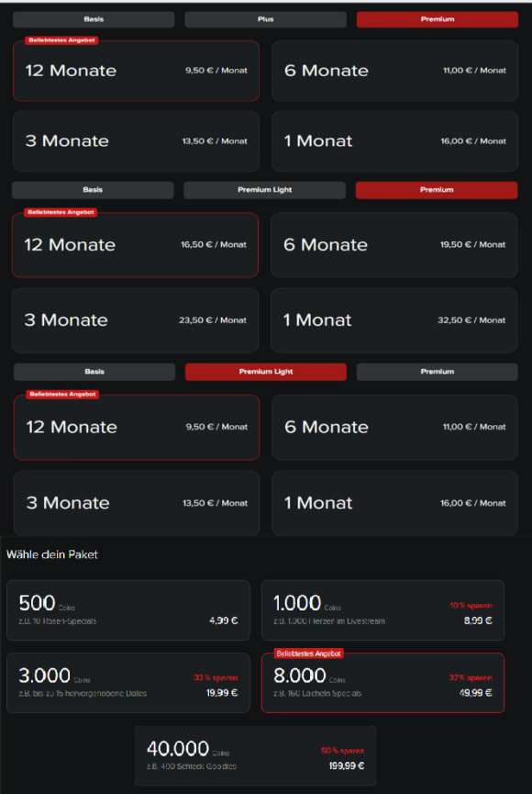Viewport: 532px width, 794px height.
Task: Select the Basis tab next to Plus
Action: click(94, 19)
